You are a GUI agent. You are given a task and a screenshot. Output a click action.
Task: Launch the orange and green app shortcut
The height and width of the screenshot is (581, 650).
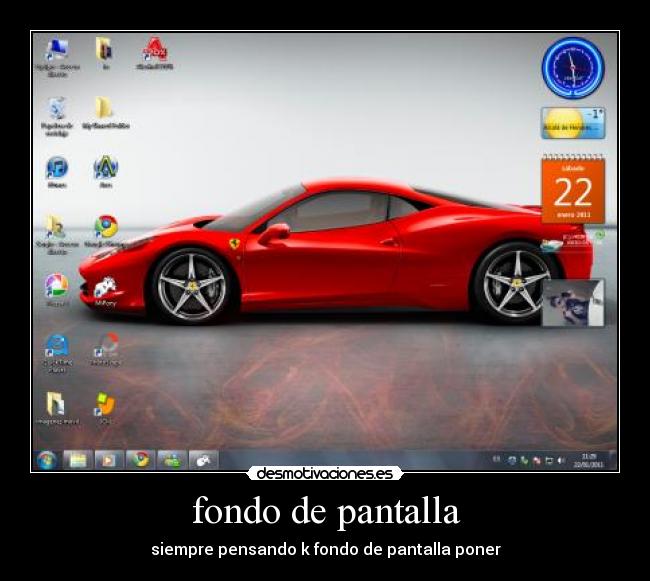coord(105,409)
